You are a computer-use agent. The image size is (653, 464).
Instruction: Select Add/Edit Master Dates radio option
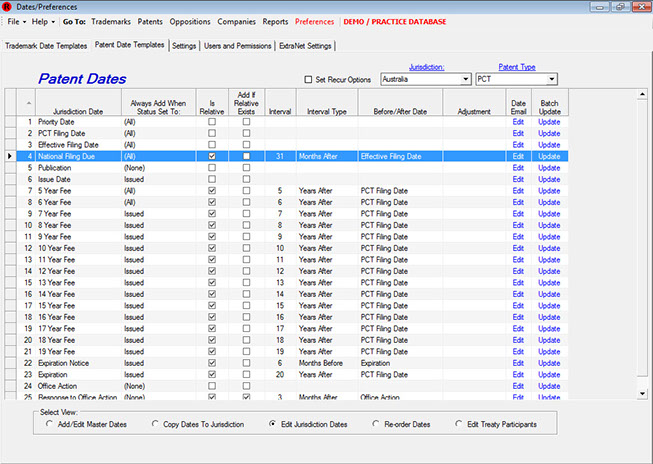[x=51, y=424]
